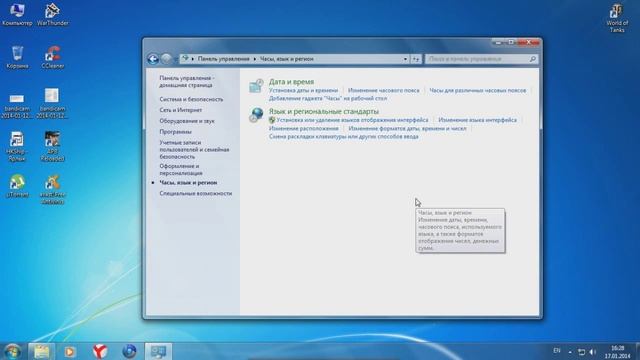Open the World of Tanks desktop icon

(617, 18)
